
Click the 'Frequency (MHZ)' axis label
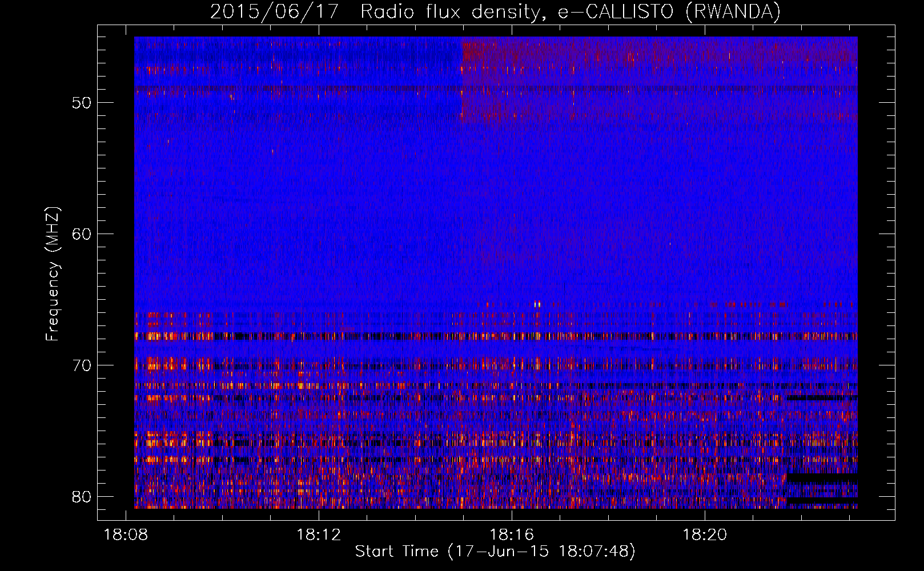click(53, 274)
